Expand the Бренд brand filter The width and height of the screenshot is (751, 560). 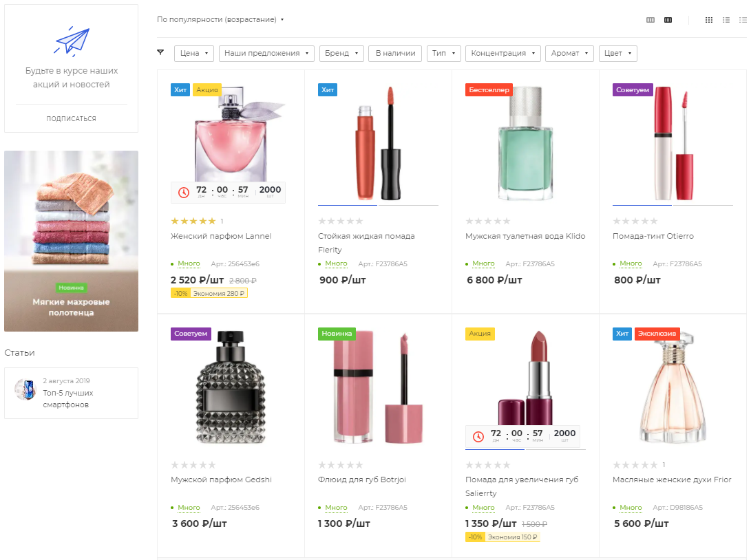(x=341, y=53)
